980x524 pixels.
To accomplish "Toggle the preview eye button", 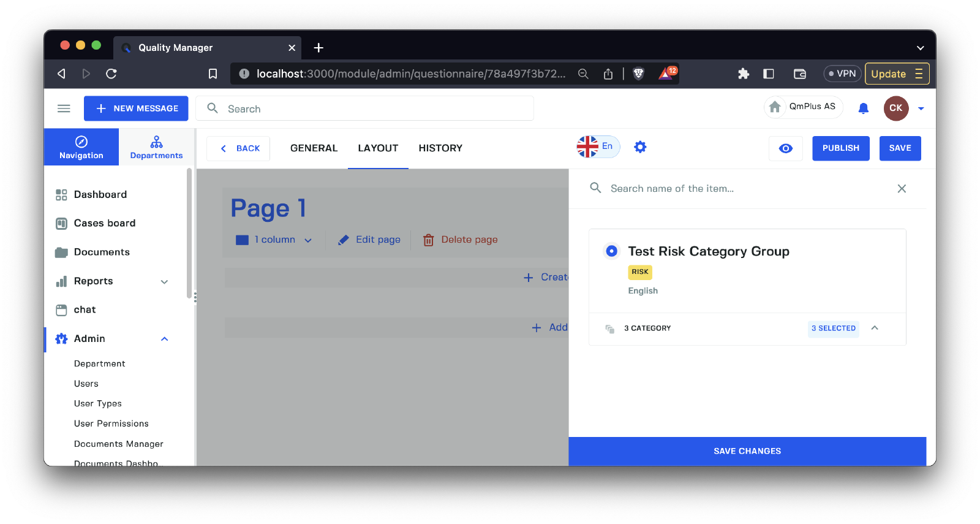I will pos(785,148).
